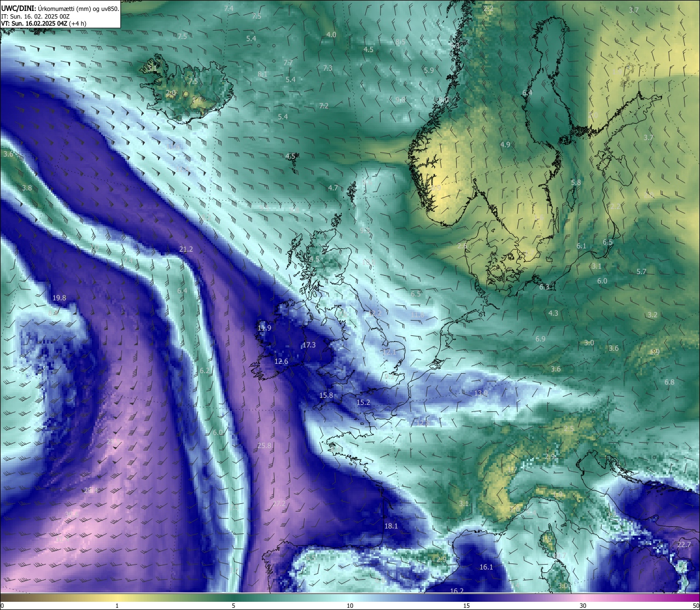Click the 15 tick on the color scale
Viewport: 700px width, 610px height.
pos(466,606)
